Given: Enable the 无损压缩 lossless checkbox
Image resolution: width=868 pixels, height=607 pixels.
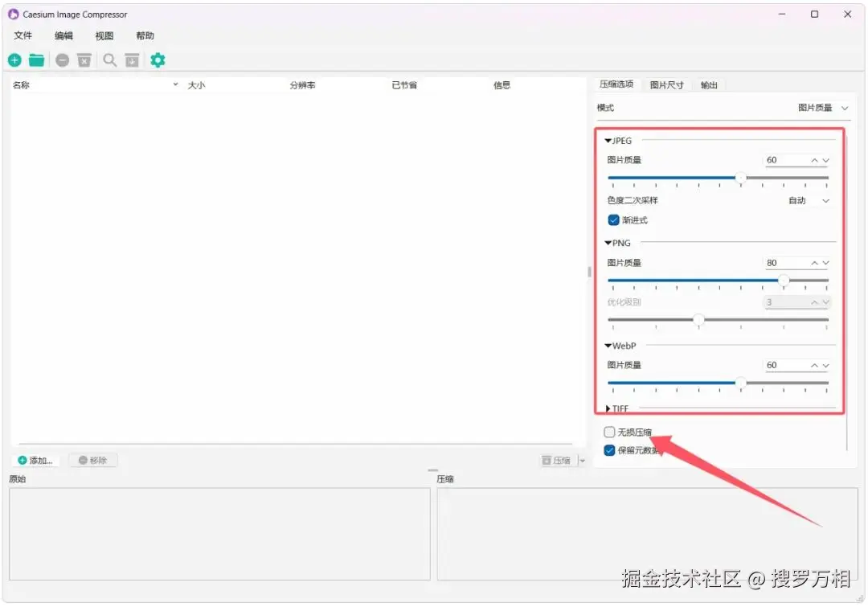Looking at the screenshot, I should click(609, 432).
